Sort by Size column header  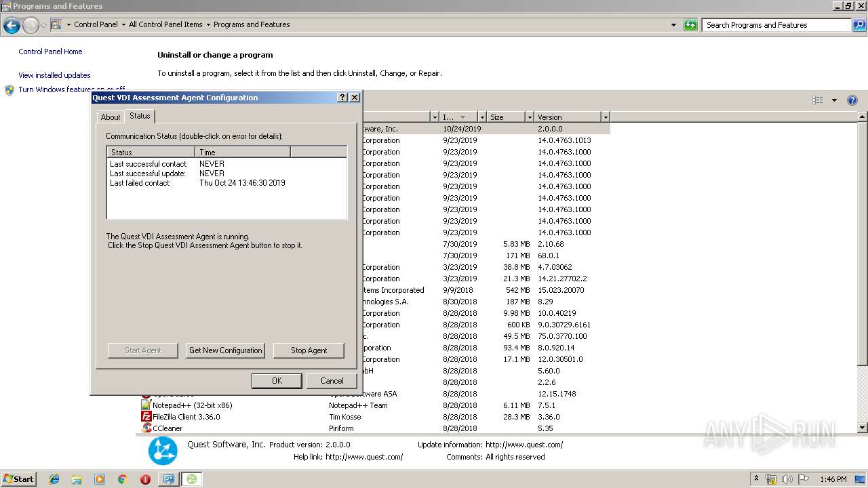506,117
